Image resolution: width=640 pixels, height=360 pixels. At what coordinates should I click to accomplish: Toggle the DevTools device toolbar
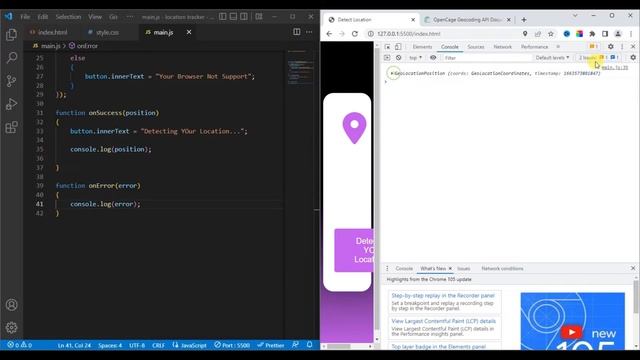pos(398,47)
